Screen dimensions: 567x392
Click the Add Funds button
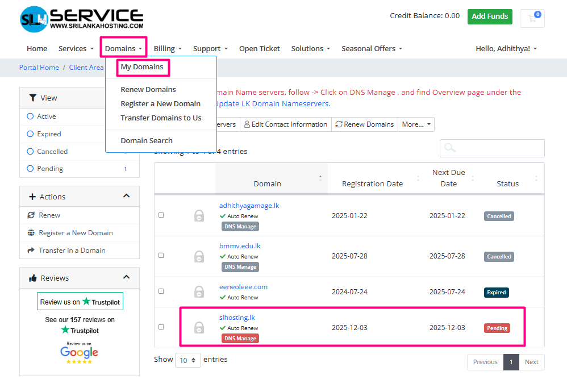(x=489, y=16)
